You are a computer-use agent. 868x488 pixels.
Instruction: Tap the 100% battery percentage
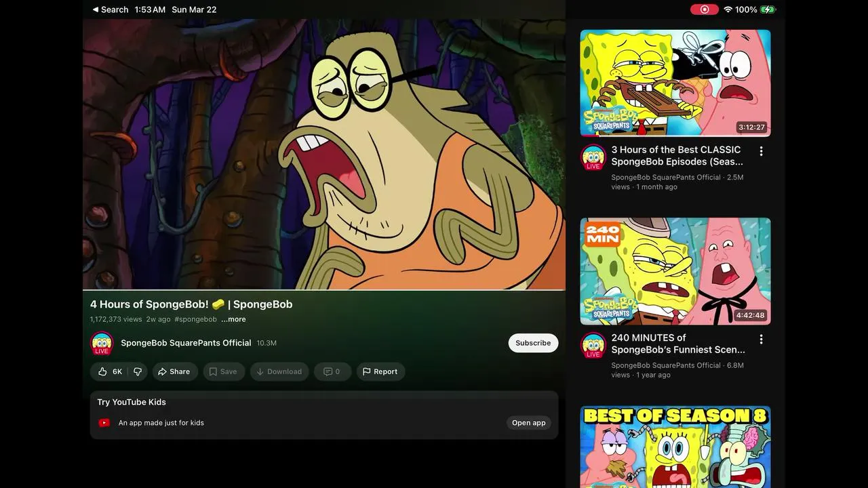746,9
